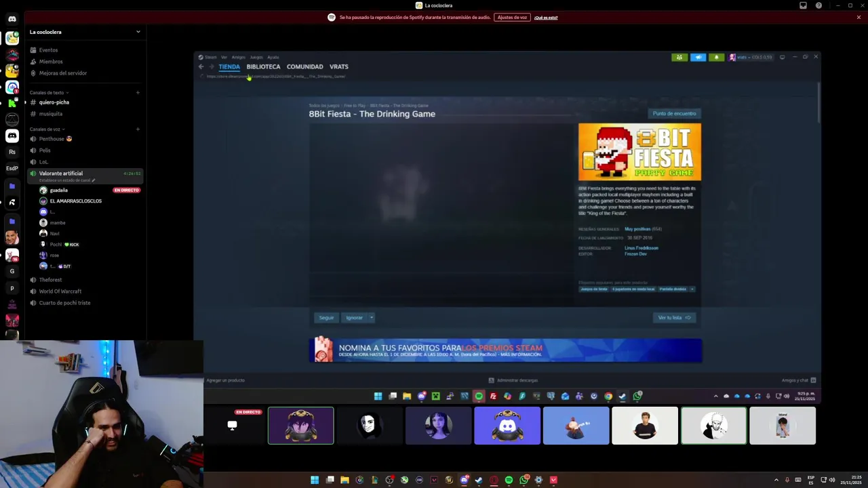The width and height of the screenshot is (868, 488).
Task: Click Administrar descargas in Steam footer
Action: tap(513, 381)
